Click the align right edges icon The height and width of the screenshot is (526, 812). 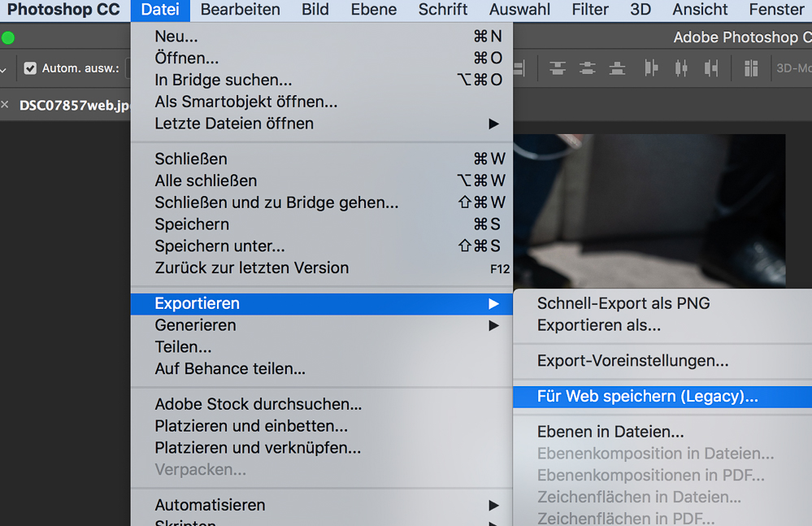coord(519,67)
